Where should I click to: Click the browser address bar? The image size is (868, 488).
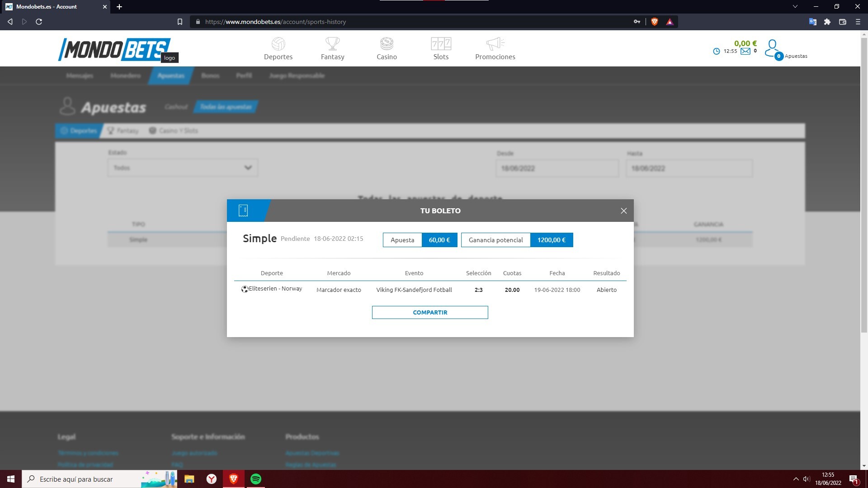pyautogui.click(x=411, y=22)
